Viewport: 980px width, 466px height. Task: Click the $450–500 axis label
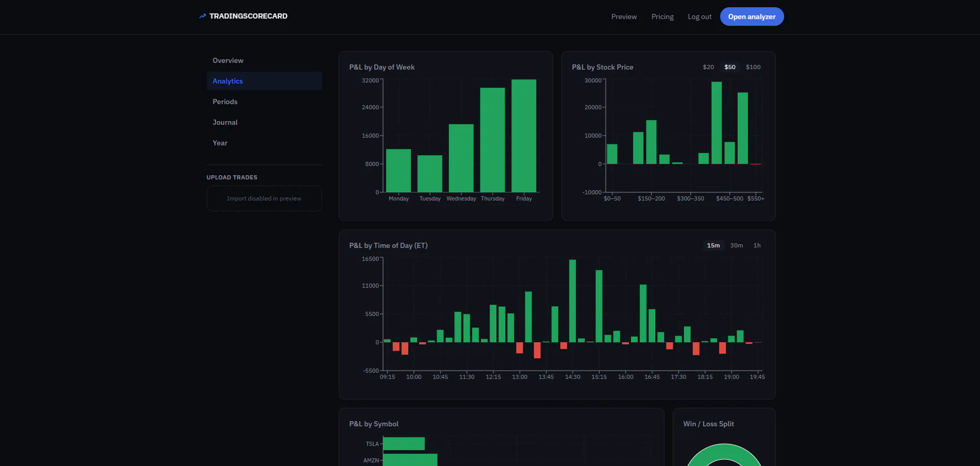pos(729,198)
